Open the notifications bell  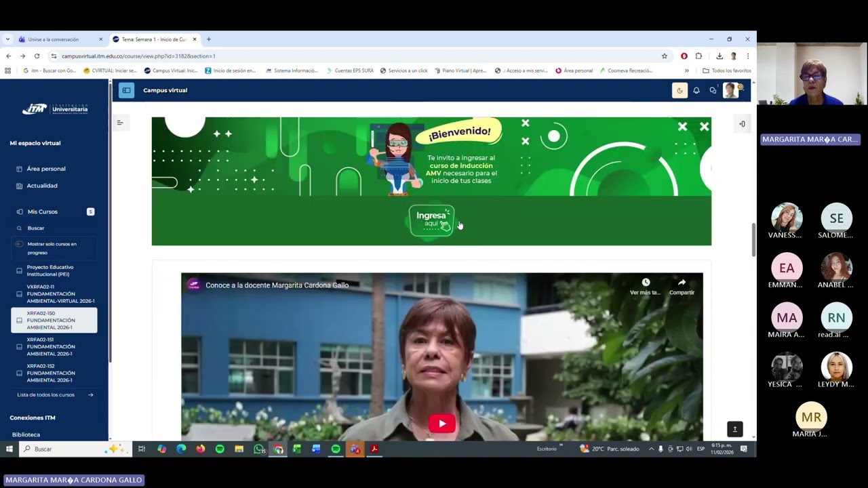click(x=696, y=90)
